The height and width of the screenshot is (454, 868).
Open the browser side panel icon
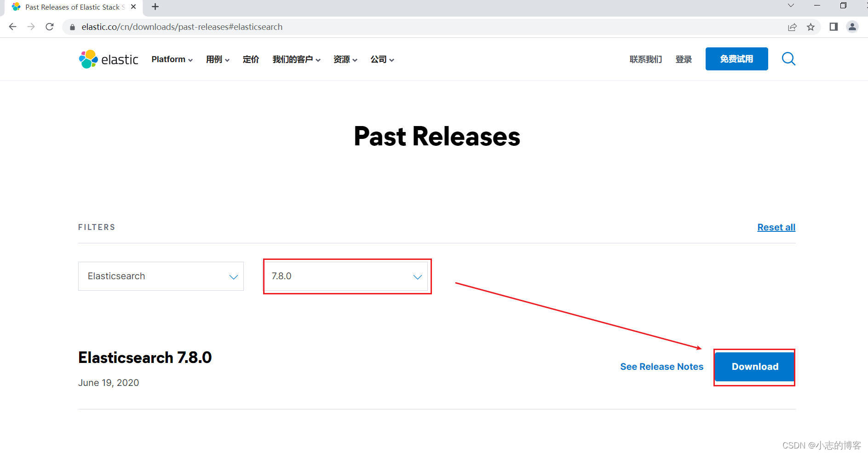coord(834,27)
